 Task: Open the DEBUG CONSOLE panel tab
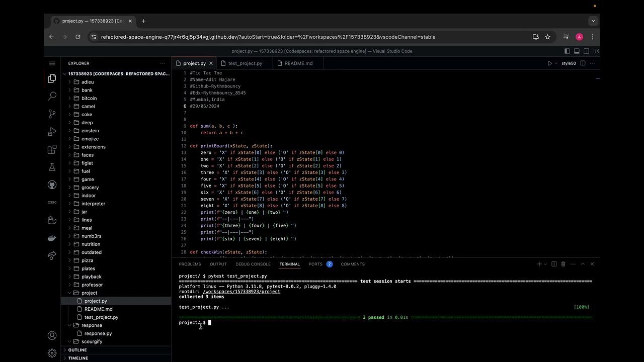[x=253, y=264]
